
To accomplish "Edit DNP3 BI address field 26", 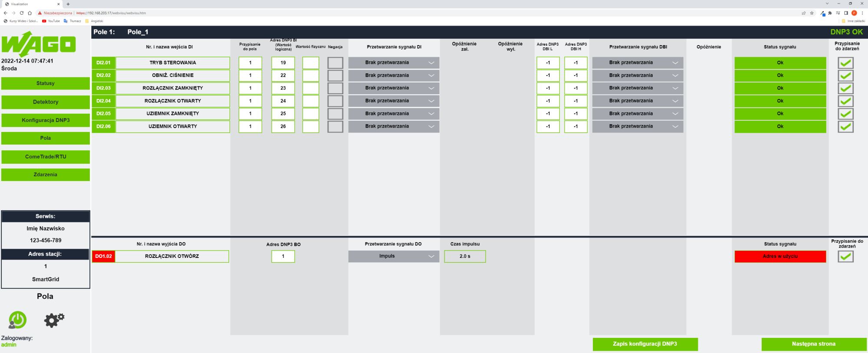I will pos(283,127).
